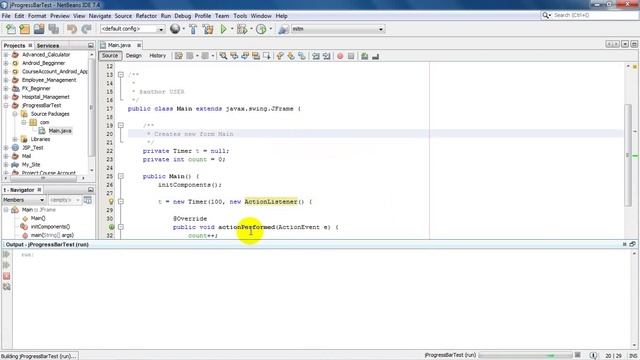The image size is (640, 360).
Task: Switch editor to Design view
Action: click(x=133, y=56)
